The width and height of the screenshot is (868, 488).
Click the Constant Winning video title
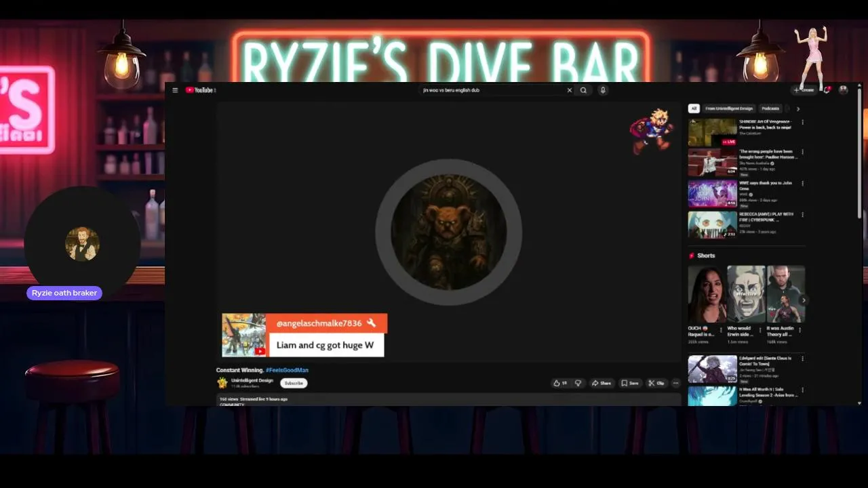click(239, 370)
